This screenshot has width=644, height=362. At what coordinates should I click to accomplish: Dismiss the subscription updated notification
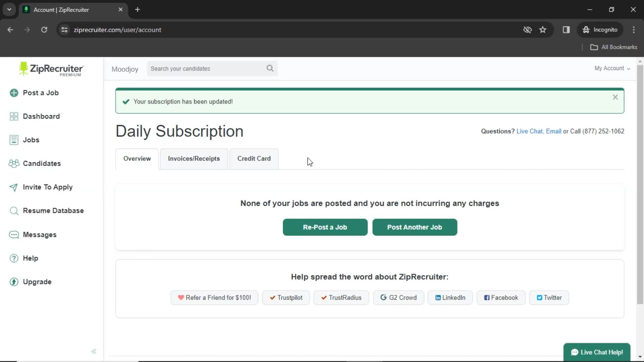click(x=616, y=97)
